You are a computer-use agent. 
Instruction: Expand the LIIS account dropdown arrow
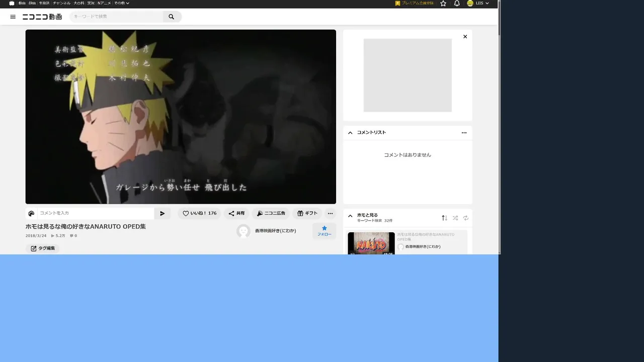487,3
